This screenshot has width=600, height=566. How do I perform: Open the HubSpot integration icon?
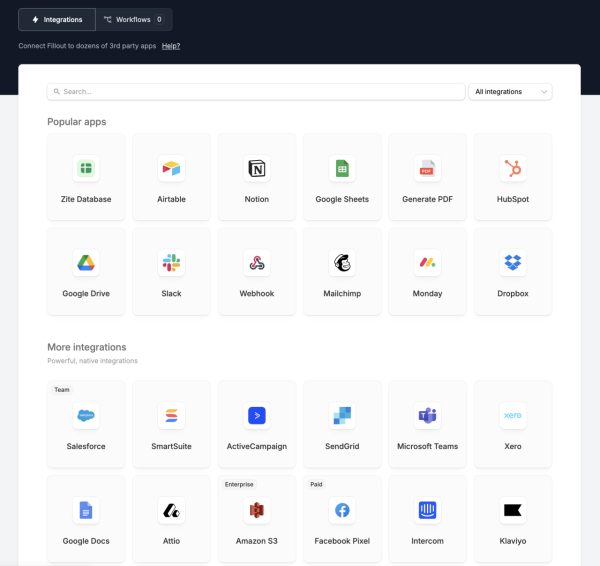tap(513, 168)
